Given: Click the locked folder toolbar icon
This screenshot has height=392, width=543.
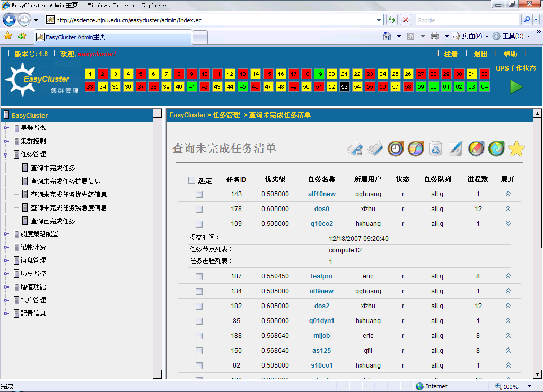Looking at the screenshot, I should click(x=355, y=149).
